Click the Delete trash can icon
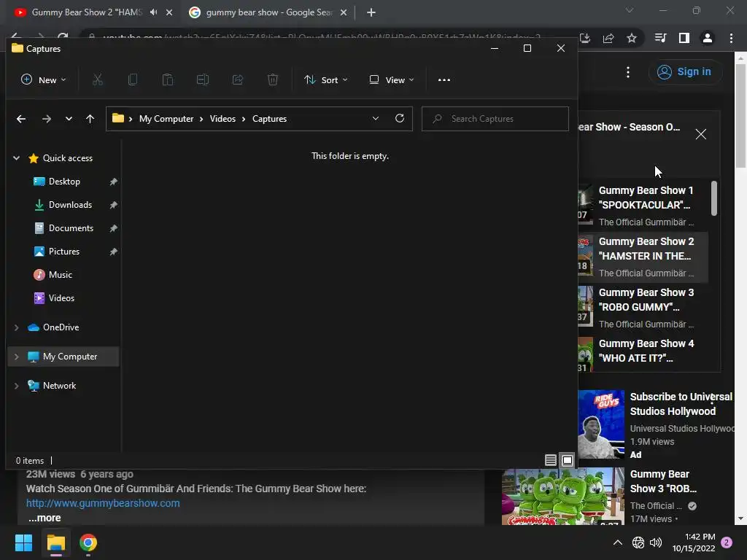The height and width of the screenshot is (560, 747). (273, 80)
